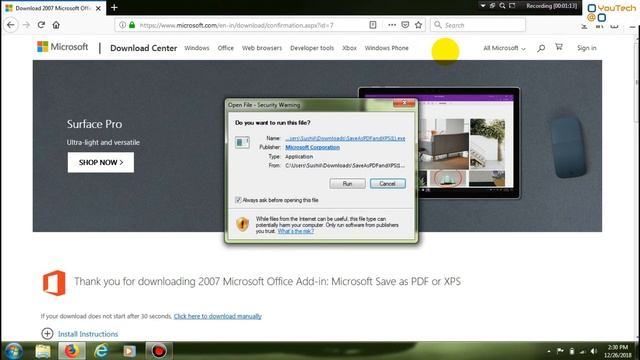Viewport: 640px width, 360px height.
Task: Expand the All Microsoft dropdown
Action: pos(504,48)
